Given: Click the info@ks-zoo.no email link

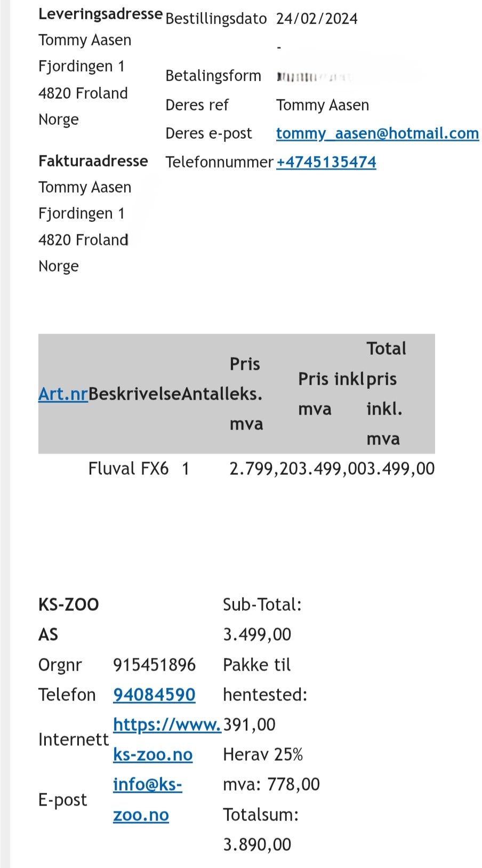Looking at the screenshot, I should tap(147, 800).
